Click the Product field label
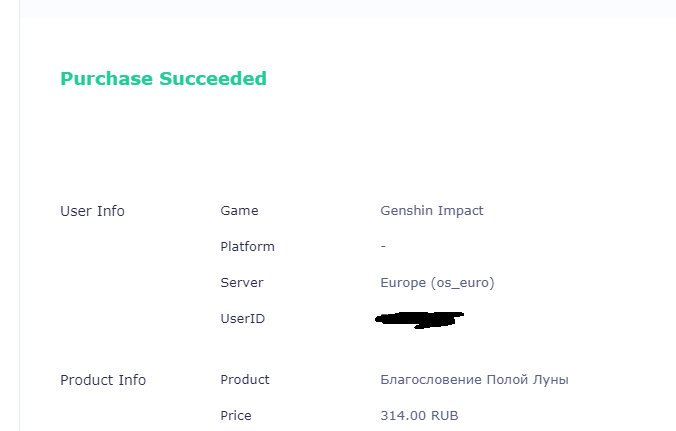This screenshot has width=676, height=431. 245,380
